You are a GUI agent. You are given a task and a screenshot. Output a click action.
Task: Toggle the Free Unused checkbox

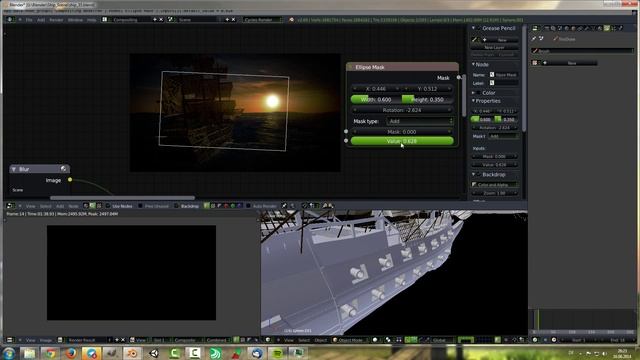[x=140, y=206]
